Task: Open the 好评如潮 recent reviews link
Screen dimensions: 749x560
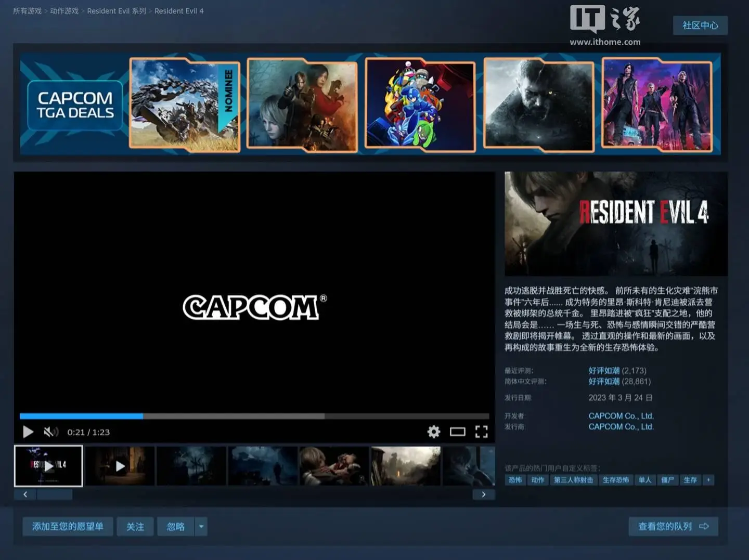Action: (x=604, y=370)
